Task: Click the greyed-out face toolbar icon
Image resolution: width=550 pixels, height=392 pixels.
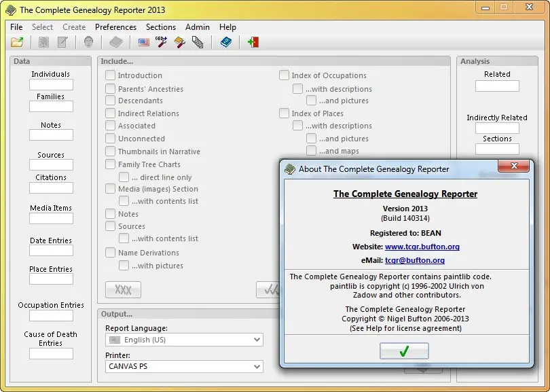Action: [88, 43]
